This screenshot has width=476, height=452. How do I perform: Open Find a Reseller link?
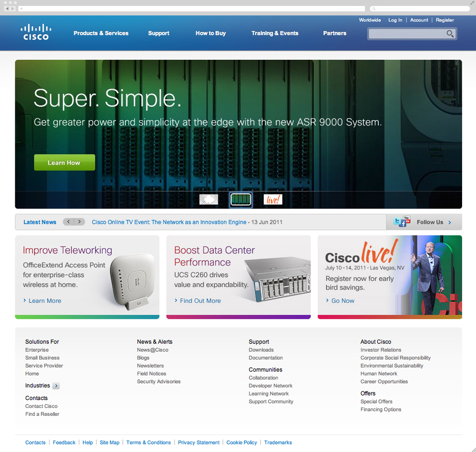tap(42, 414)
